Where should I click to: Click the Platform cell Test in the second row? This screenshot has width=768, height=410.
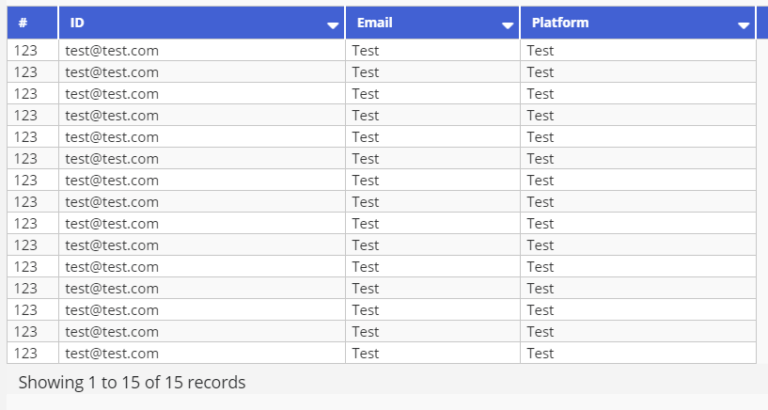(540, 72)
